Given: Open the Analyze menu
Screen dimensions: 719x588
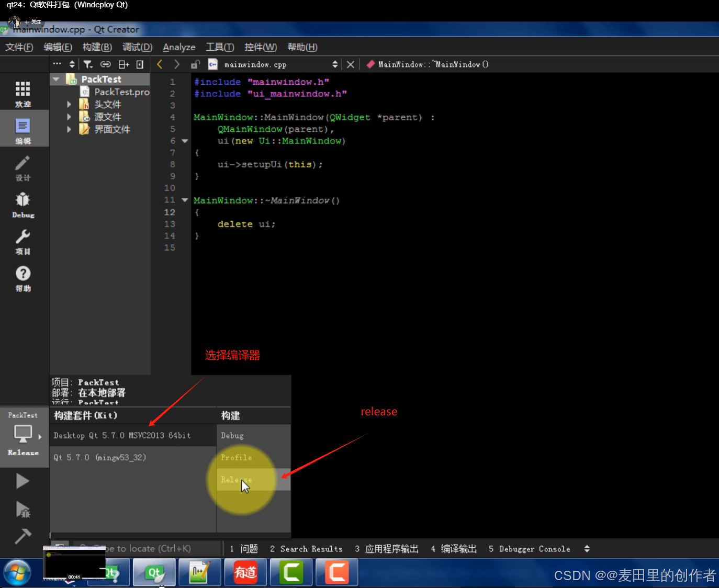Looking at the screenshot, I should 179,47.
